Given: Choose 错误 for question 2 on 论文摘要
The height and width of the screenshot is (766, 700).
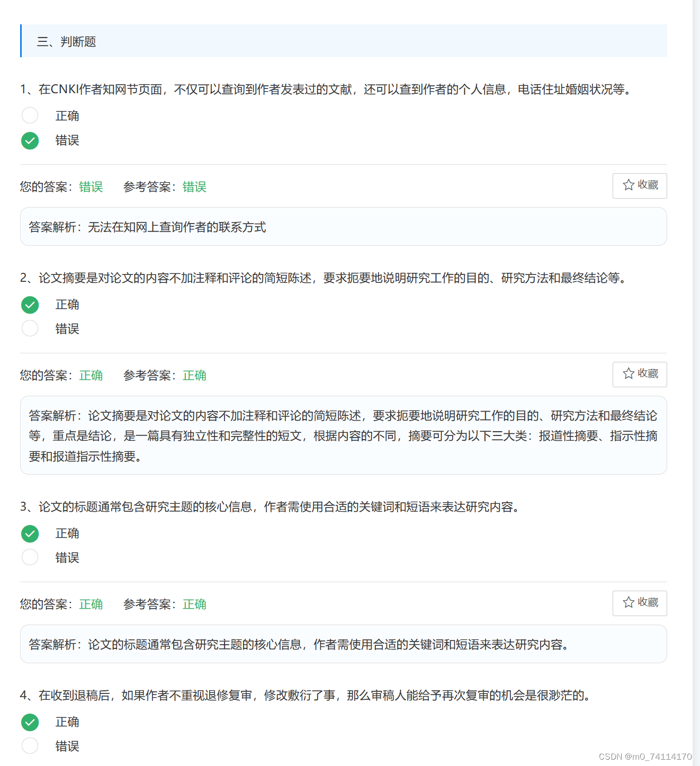Looking at the screenshot, I should pos(30,328).
